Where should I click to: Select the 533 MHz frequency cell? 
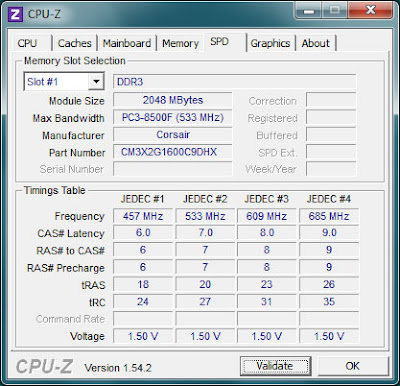pos(205,216)
